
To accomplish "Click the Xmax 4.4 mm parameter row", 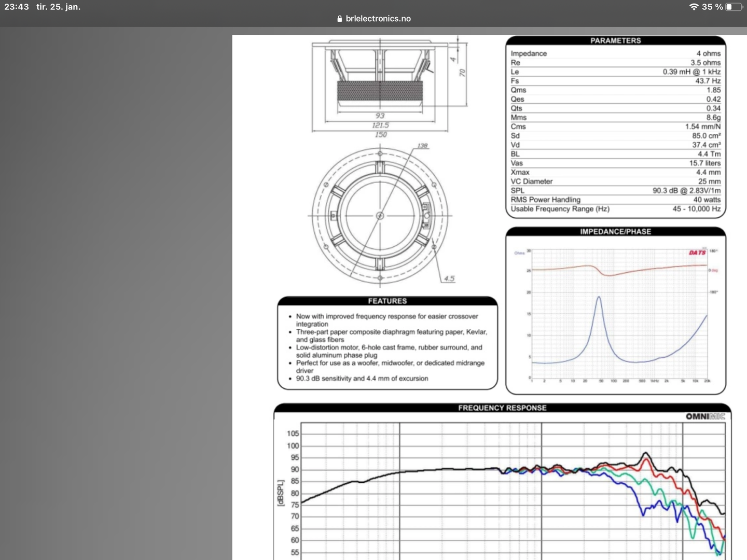I will [x=615, y=172].
